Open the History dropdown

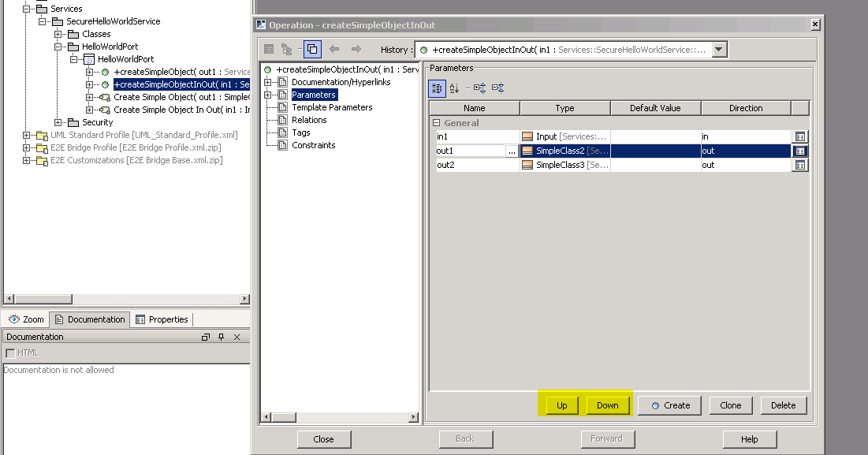point(718,50)
